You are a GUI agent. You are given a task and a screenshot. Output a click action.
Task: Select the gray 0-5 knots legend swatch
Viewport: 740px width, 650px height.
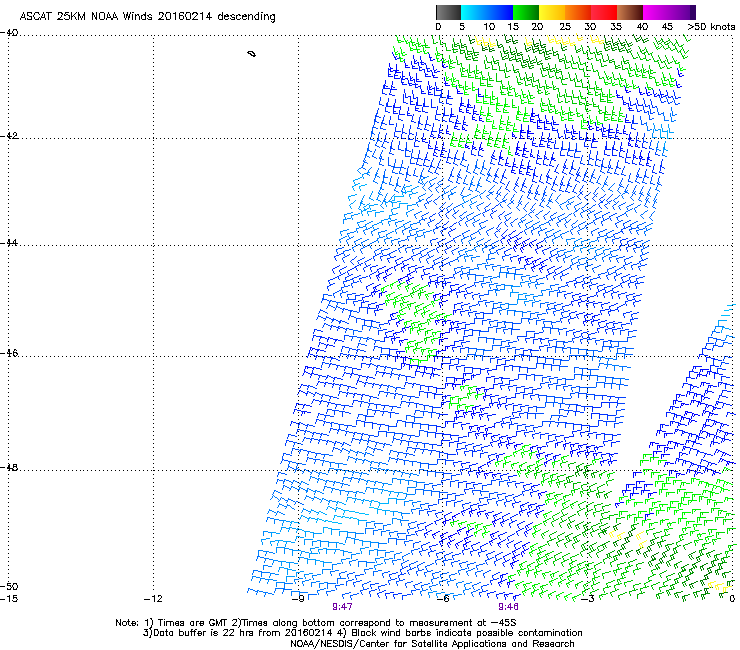(x=448, y=12)
